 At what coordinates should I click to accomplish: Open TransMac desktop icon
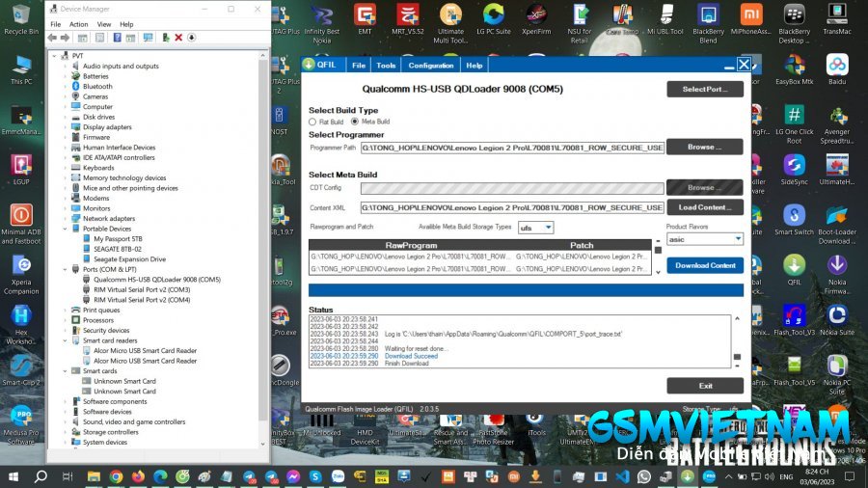837,20
